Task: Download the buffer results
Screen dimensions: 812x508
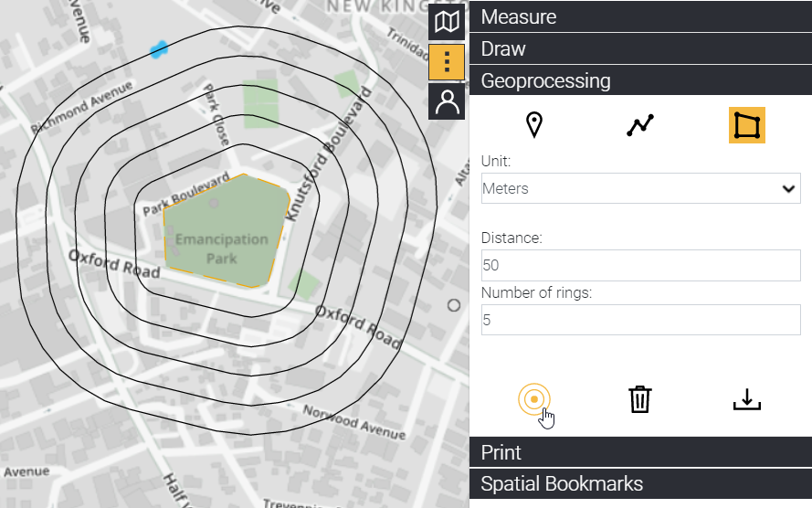Action: [x=746, y=399]
